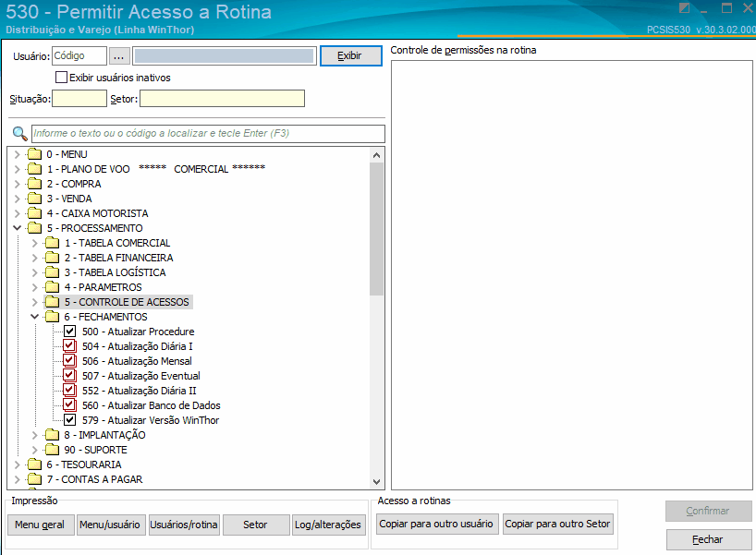Click folder icon of 2 - TABELA FINANCEIRA
The image size is (756, 555).
pyautogui.click(x=52, y=258)
